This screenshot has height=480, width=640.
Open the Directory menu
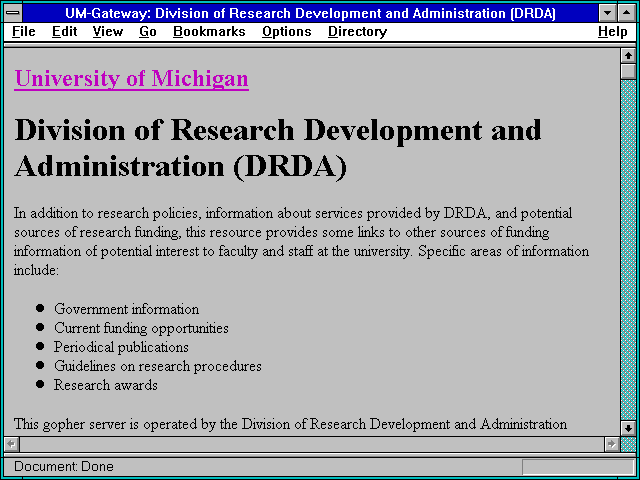point(357,32)
